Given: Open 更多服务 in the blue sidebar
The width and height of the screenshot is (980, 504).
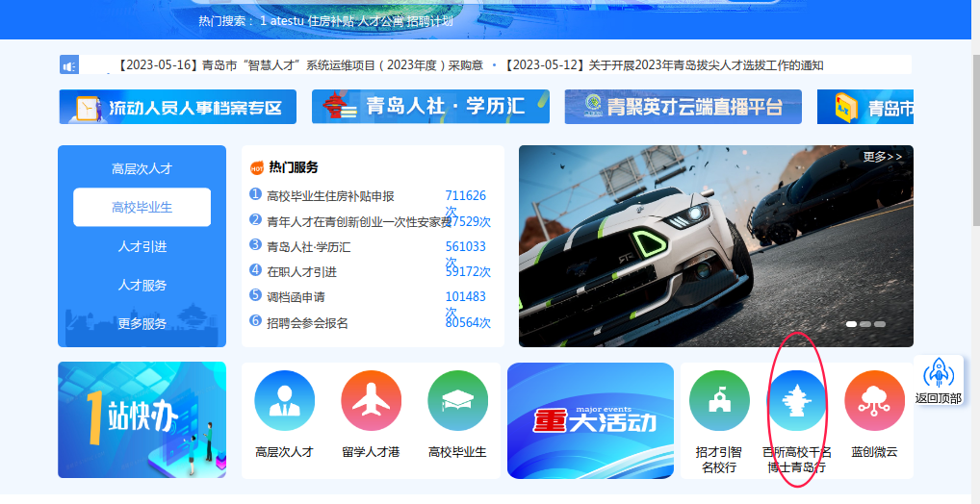Looking at the screenshot, I should tap(142, 324).
